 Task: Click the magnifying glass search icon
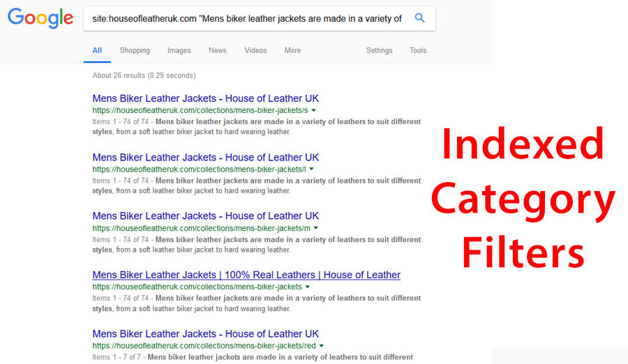pyautogui.click(x=419, y=18)
